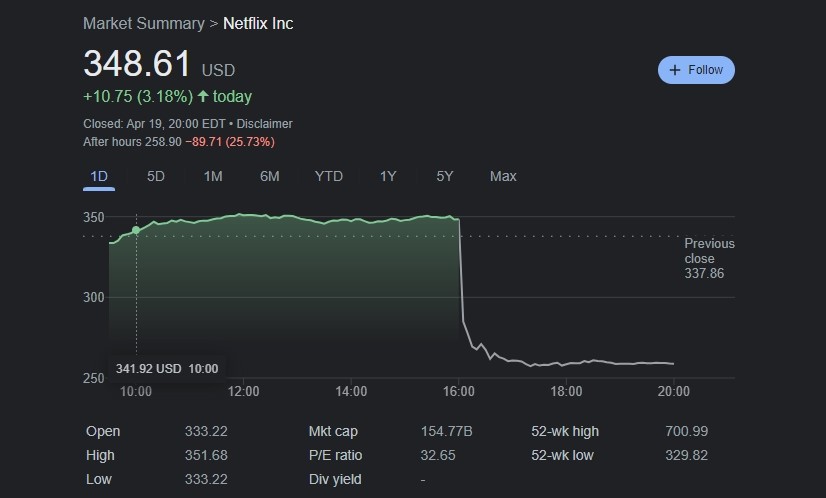Click the Netflix Inc title text
Viewport: 826px width, 498px height.
(x=258, y=24)
